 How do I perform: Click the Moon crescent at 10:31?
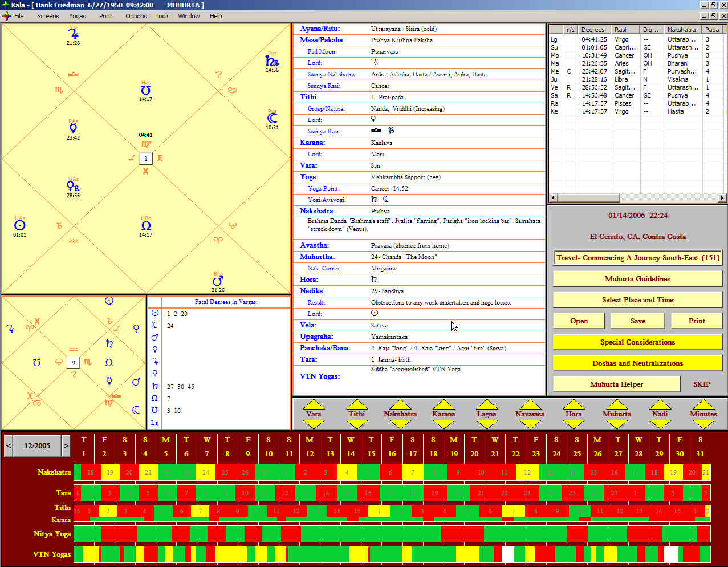[272, 118]
